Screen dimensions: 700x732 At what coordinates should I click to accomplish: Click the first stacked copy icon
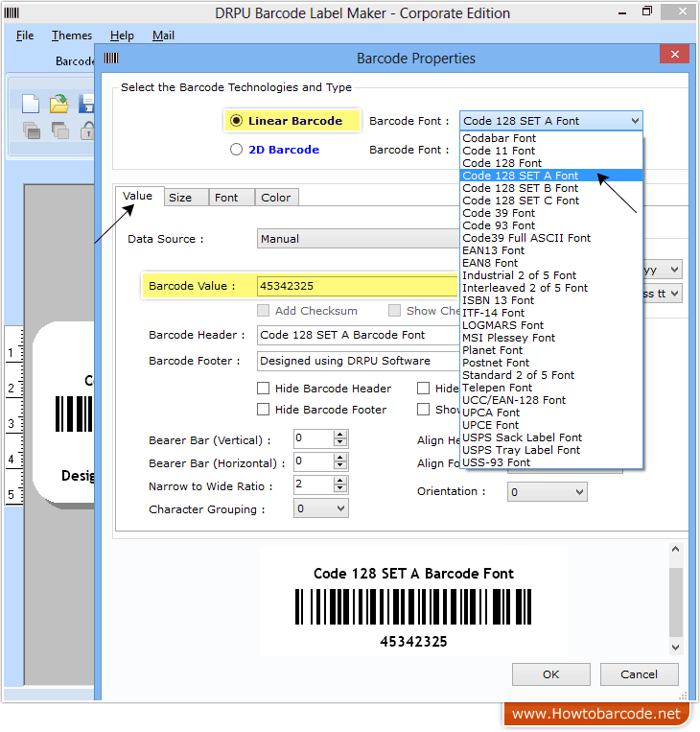pyautogui.click(x=32, y=130)
